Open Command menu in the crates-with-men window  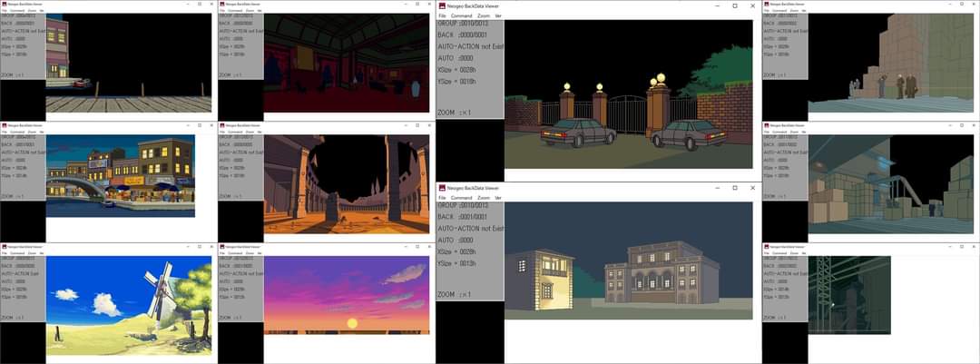779,10
